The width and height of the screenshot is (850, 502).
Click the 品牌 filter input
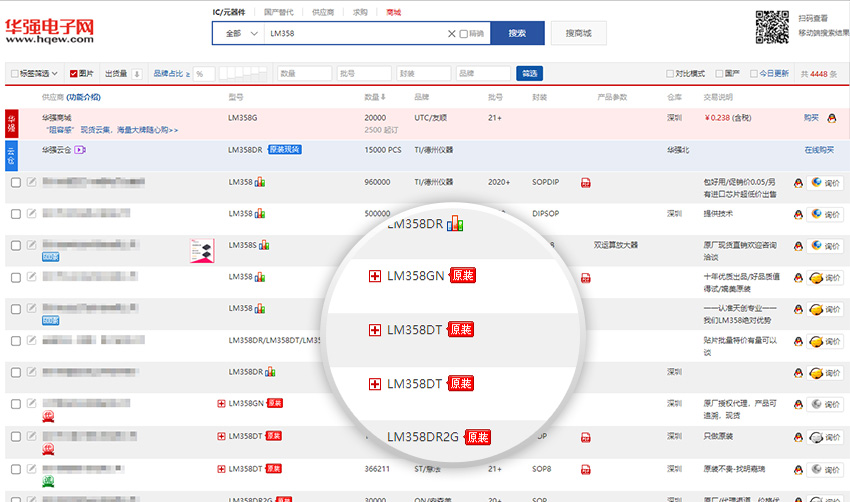[484, 73]
